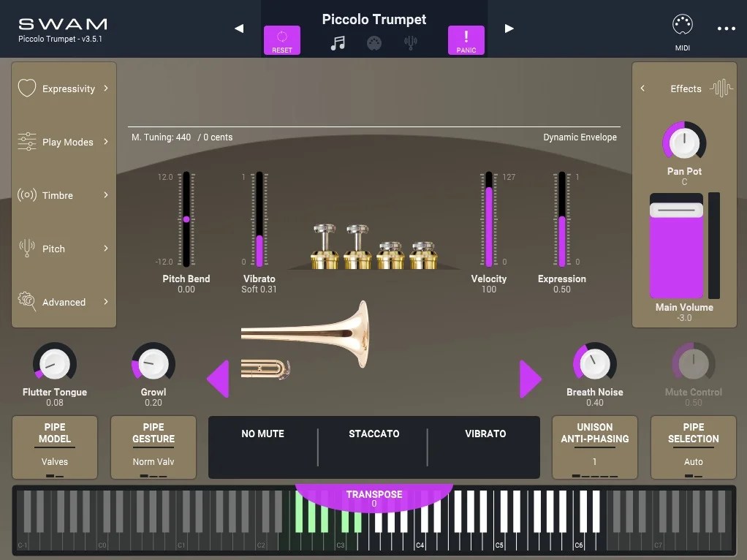Open the Pitch panel

[x=64, y=249]
